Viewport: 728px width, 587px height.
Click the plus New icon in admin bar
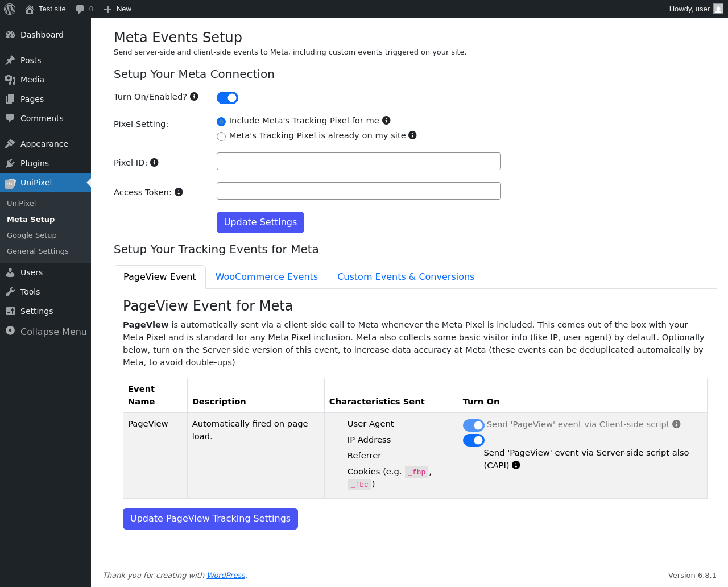click(107, 9)
